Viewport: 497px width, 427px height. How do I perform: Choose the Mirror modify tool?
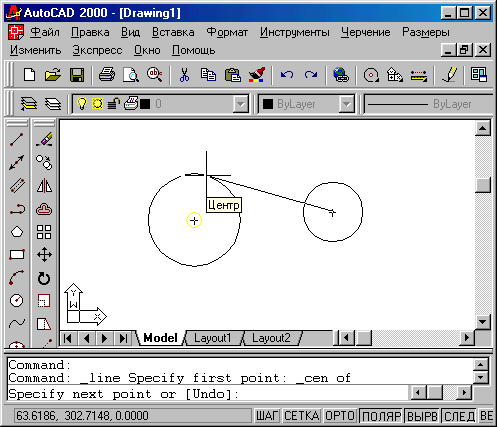pos(44,186)
